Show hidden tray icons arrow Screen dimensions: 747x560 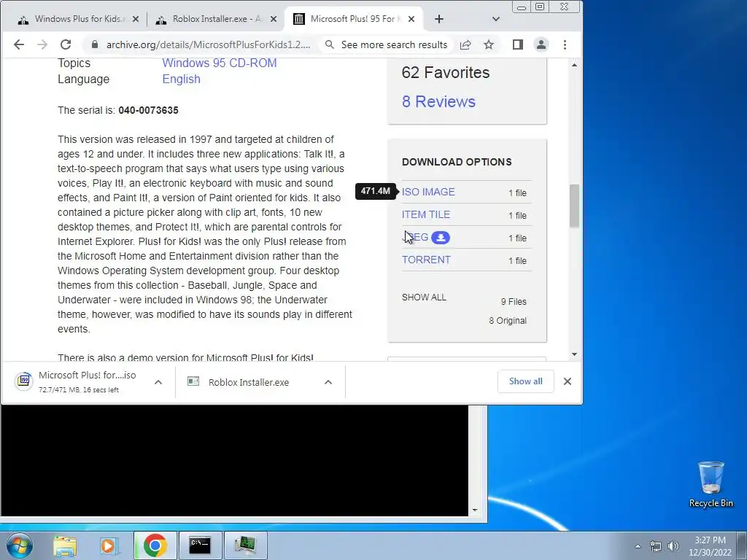[x=638, y=546]
